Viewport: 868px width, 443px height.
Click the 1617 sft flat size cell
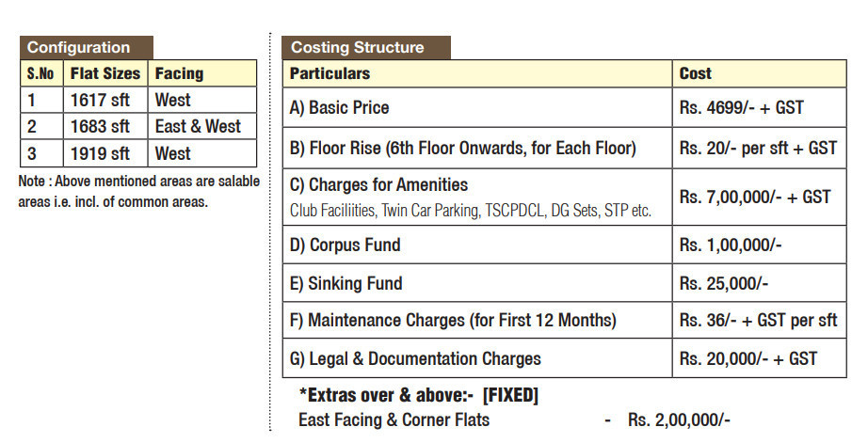tap(100, 100)
